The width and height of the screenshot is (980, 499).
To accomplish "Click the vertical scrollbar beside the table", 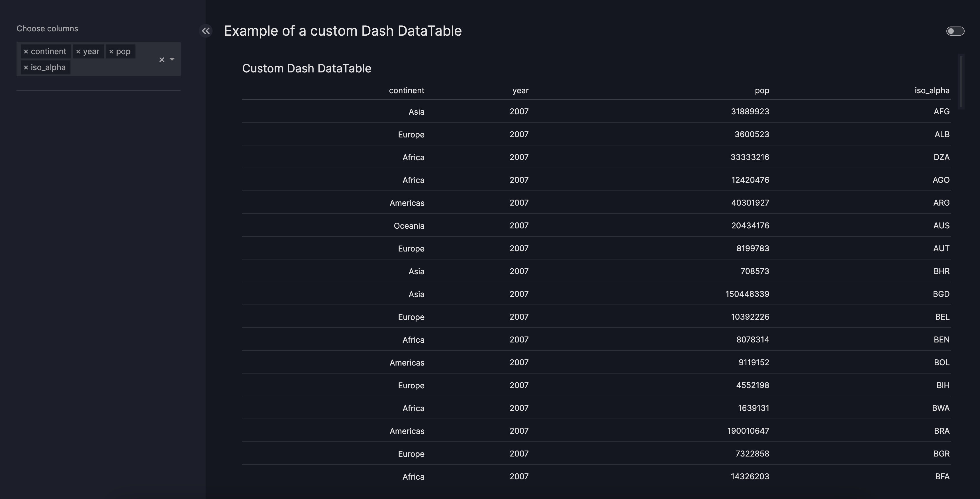I will coord(961,82).
